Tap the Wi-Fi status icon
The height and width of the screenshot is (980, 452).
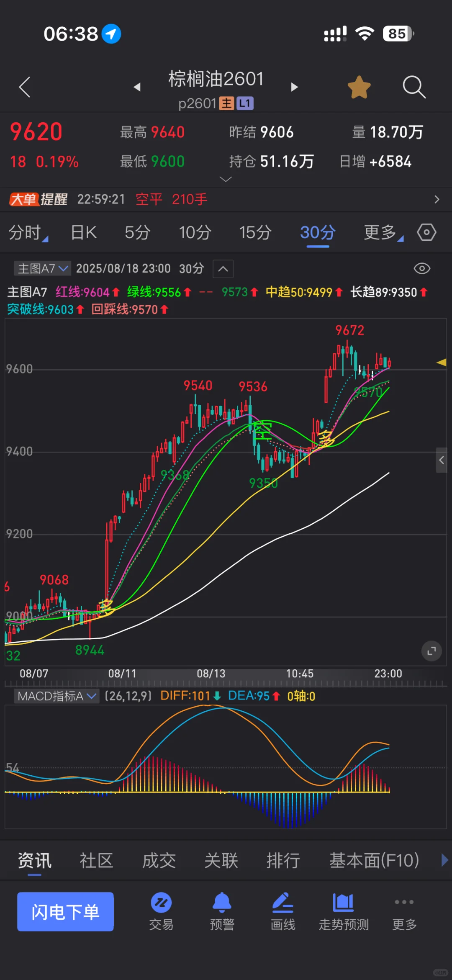[x=365, y=33]
